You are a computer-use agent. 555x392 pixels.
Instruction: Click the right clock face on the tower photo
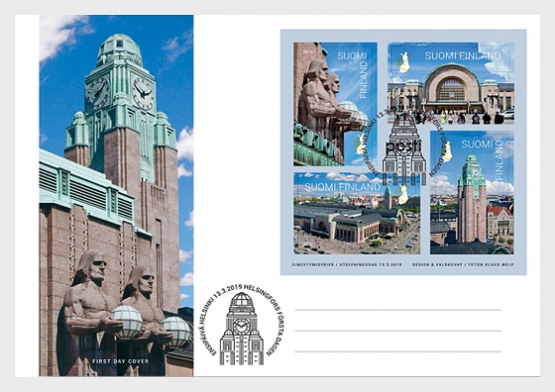(143, 93)
